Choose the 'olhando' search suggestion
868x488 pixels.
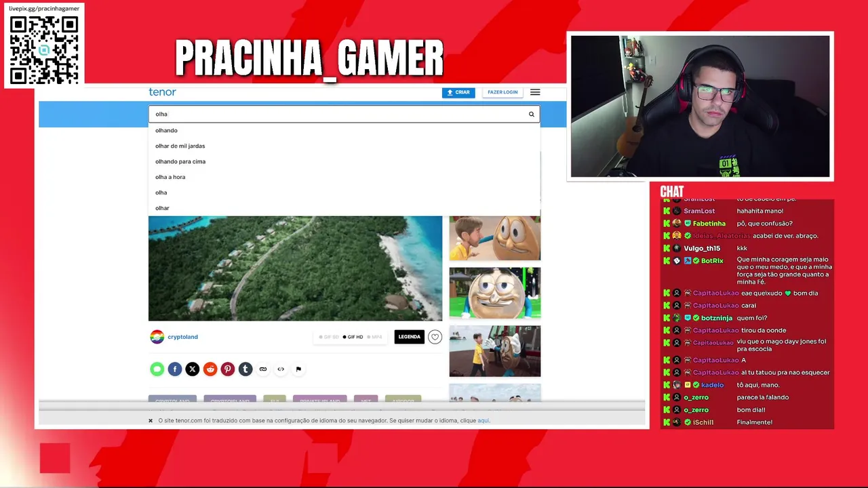tap(344, 130)
